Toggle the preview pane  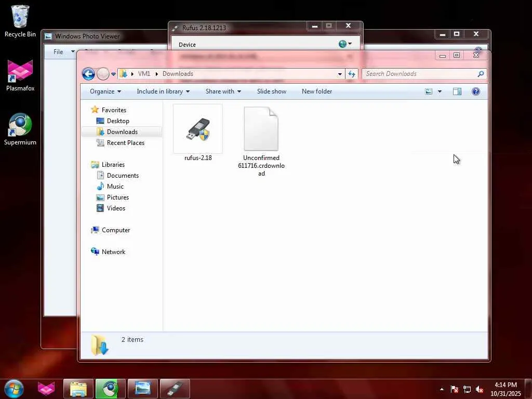point(457,91)
